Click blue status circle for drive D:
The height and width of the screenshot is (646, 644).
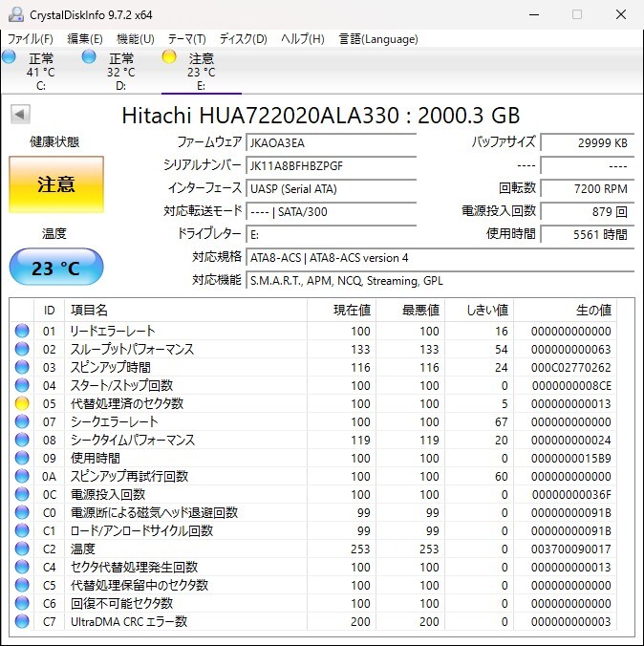pos(89,56)
